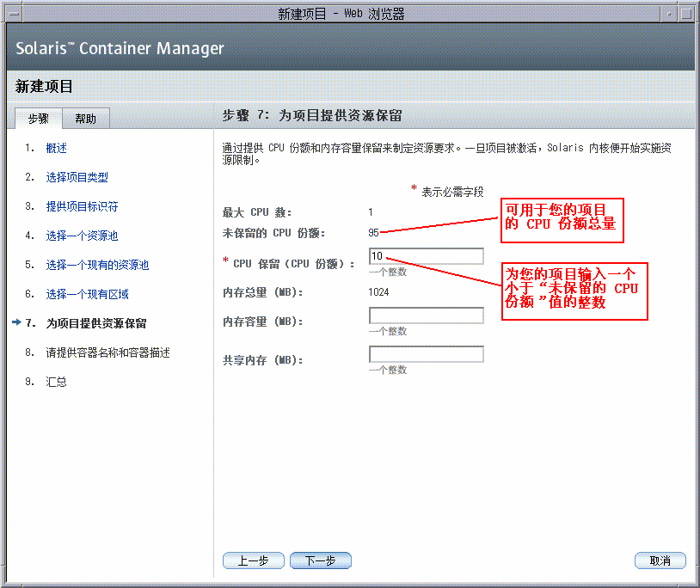Open step 3 提供项目标识符

coord(83,206)
